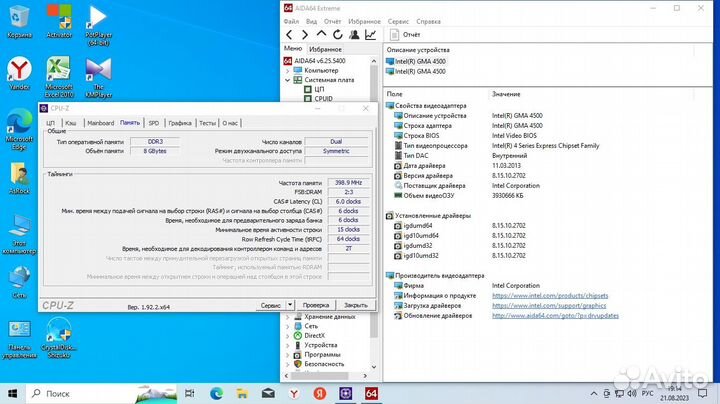720x404 pixels.
Task: Switch to the Mainboard tab in CPU-Z
Action: [x=101, y=123]
